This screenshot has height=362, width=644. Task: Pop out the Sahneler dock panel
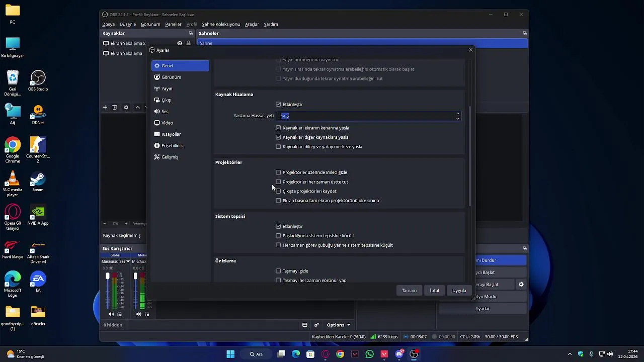(525, 33)
